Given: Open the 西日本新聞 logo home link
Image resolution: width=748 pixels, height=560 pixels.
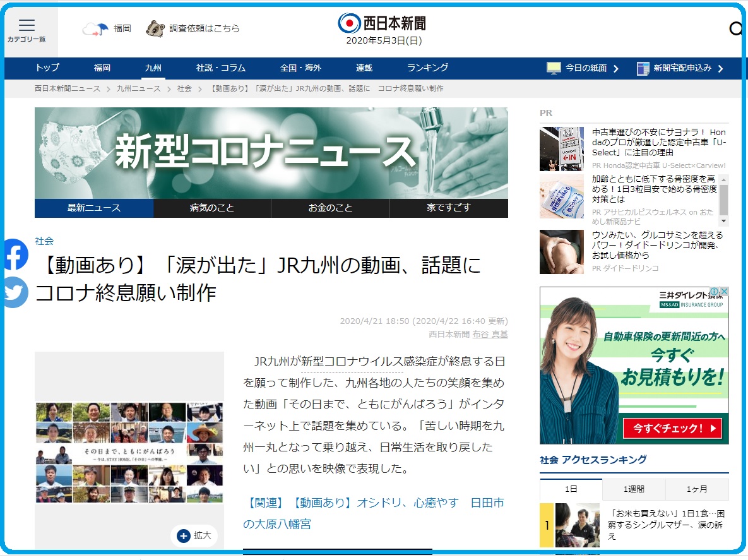Looking at the screenshot, I should (x=382, y=23).
